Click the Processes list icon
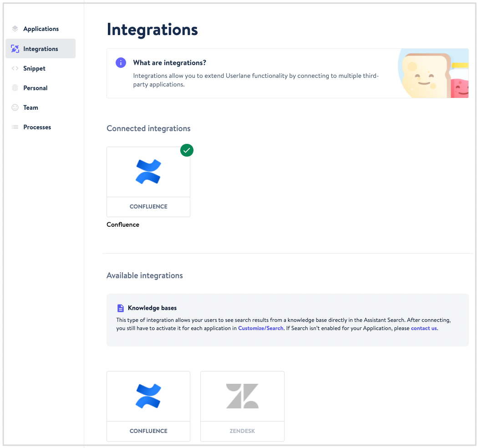 (15, 127)
